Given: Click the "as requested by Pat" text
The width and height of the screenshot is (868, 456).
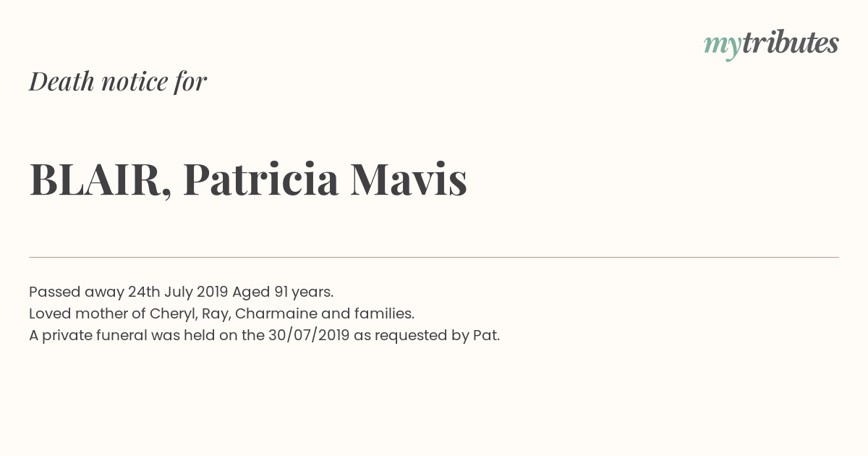Looking at the screenshot, I should point(427,336).
